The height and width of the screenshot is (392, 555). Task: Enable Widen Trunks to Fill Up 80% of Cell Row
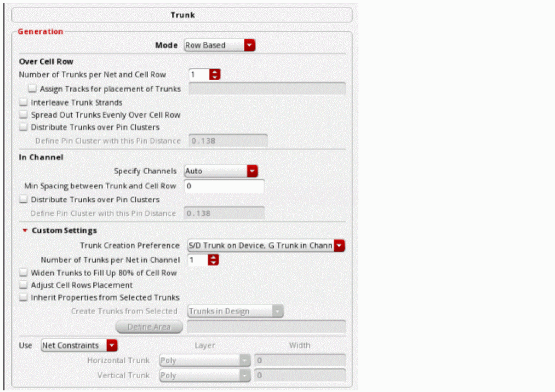click(x=24, y=273)
